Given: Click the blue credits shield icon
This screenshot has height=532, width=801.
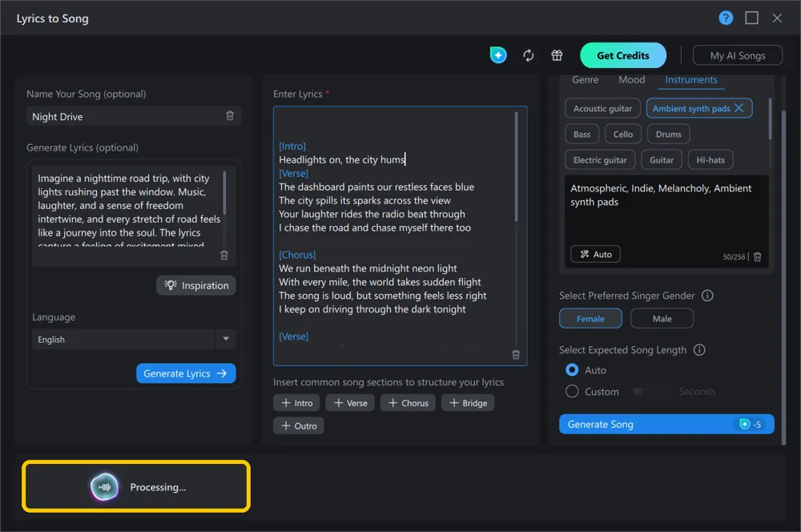Looking at the screenshot, I should pos(498,55).
